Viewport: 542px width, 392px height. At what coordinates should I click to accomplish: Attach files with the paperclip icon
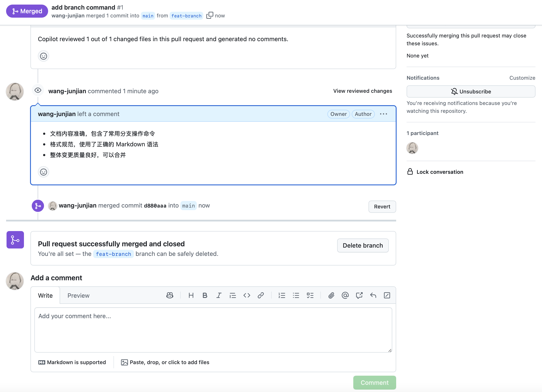pos(331,296)
